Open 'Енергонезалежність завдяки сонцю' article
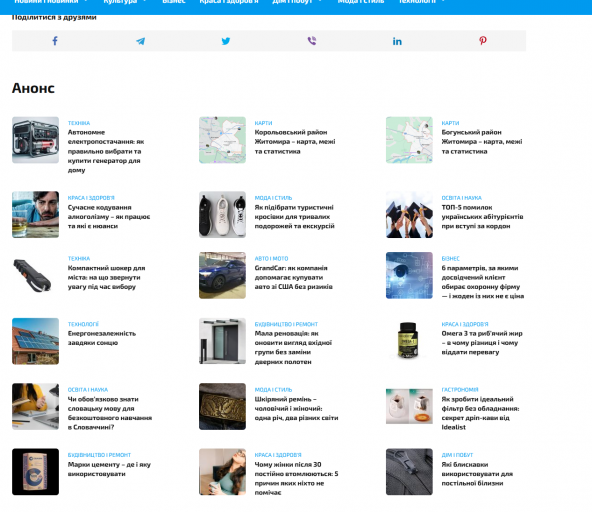This screenshot has height=512, width=592. (102, 338)
